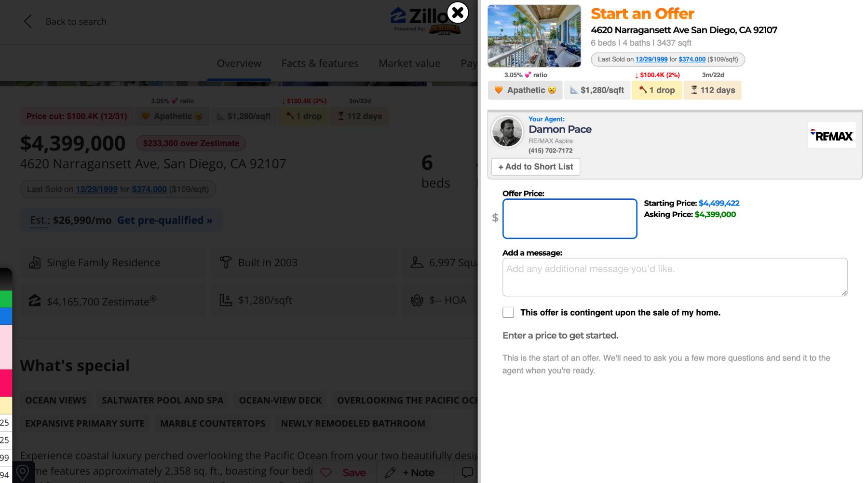
Task: Click the Add a message text area
Action: tap(674, 277)
